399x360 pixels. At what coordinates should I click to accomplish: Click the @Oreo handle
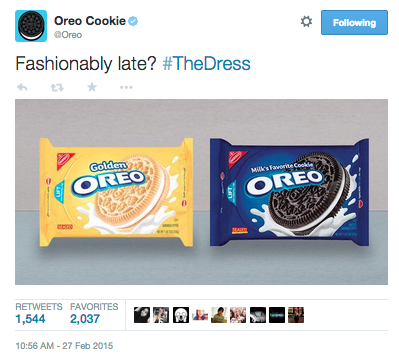click(x=68, y=35)
